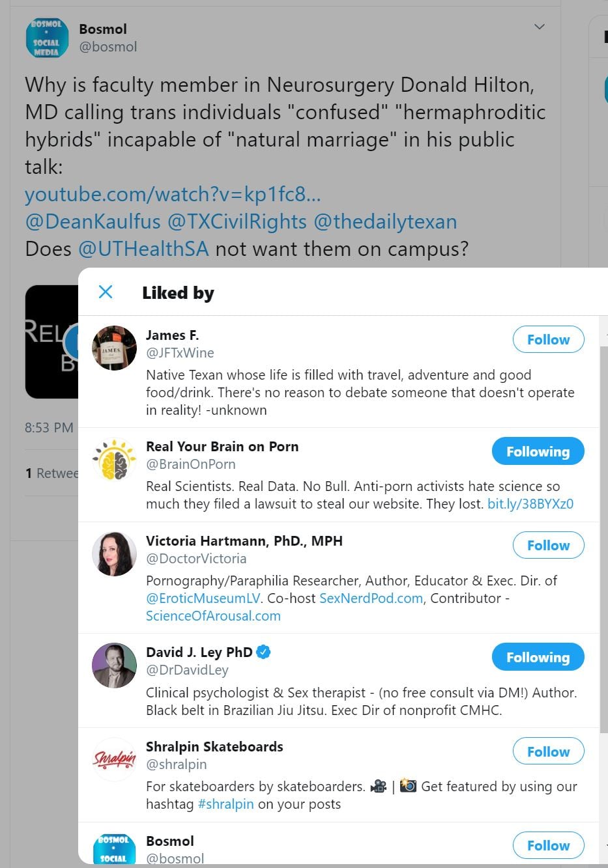Click the Bosmol avatar in liked list
Screen dimensions: 608x868
tap(114, 848)
